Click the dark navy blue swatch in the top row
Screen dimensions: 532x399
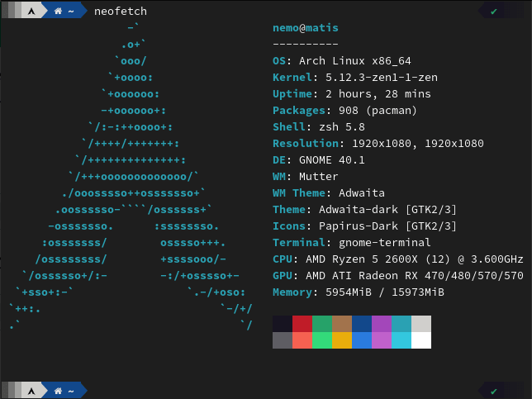tap(362, 324)
